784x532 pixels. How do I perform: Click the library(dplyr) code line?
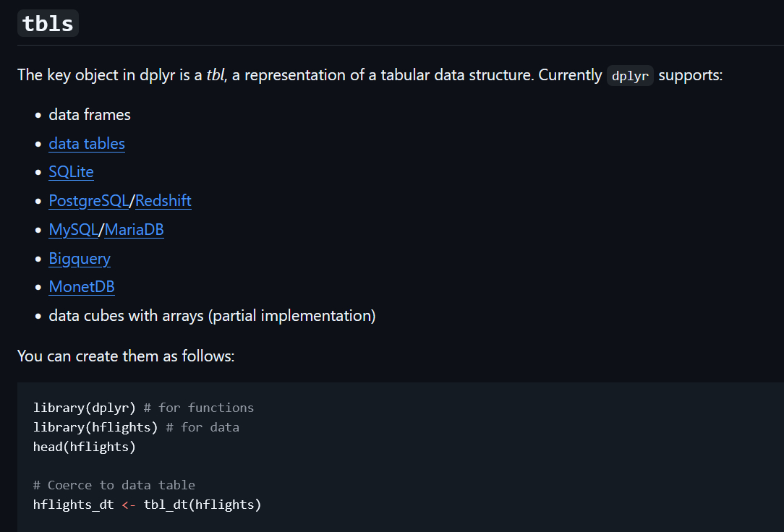coord(85,408)
